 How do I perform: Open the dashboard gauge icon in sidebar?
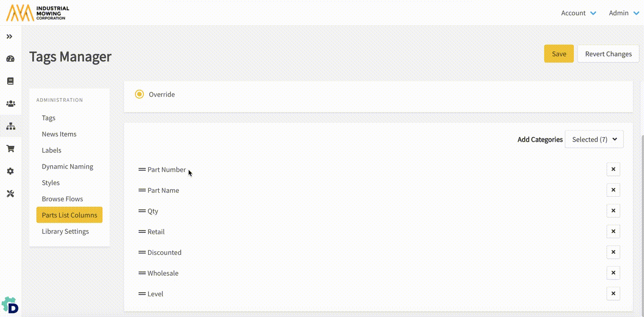[x=10, y=59]
